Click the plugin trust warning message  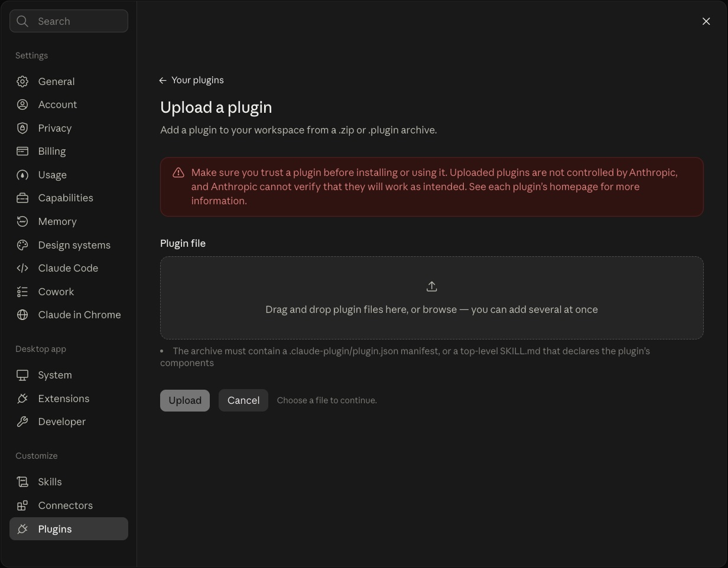434,187
